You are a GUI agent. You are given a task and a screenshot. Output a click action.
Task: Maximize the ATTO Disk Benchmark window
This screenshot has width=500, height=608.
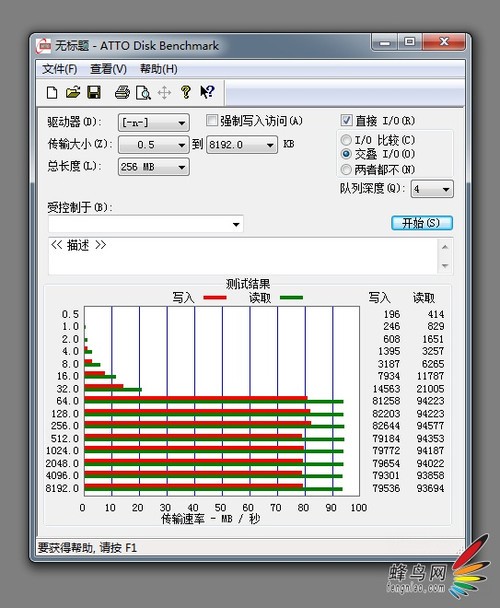pyautogui.click(x=410, y=42)
